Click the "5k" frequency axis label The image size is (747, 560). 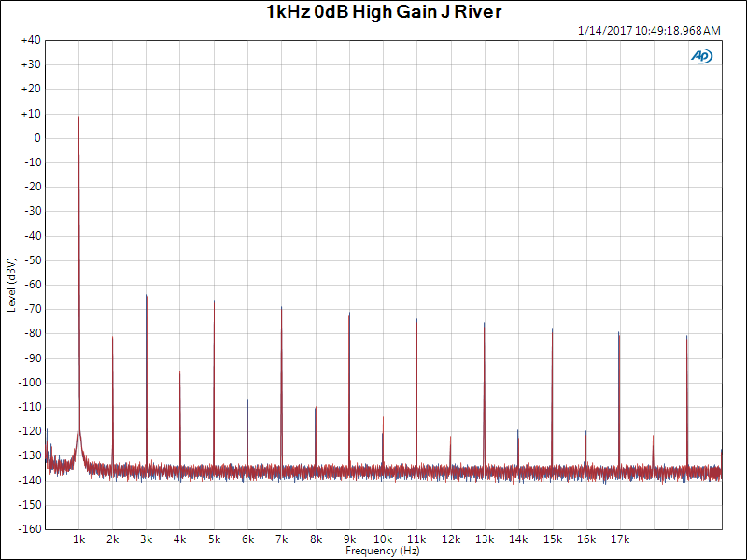[215, 539]
